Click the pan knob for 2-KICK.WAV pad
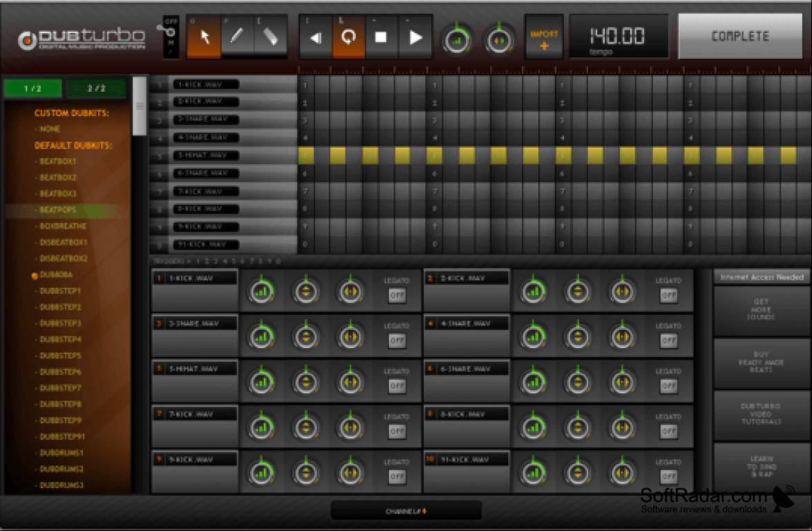Viewport: 812px width, 531px height. click(623, 291)
